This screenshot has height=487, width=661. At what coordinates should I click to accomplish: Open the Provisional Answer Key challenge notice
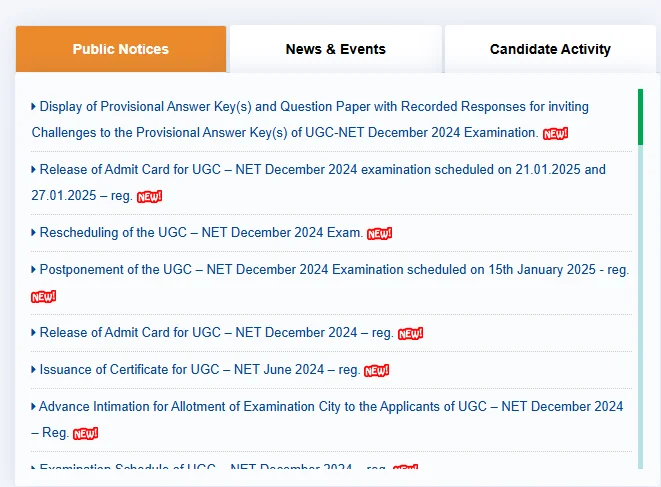(310, 107)
